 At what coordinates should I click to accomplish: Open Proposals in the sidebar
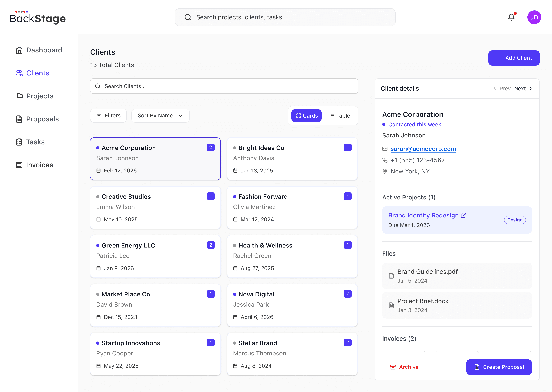pyautogui.click(x=42, y=119)
